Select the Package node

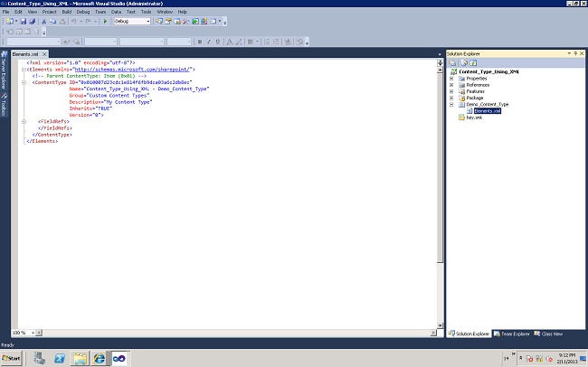(x=475, y=98)
